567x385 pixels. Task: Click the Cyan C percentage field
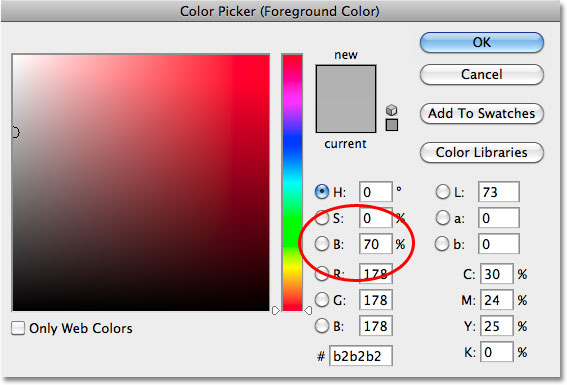(x=496, y=274)
